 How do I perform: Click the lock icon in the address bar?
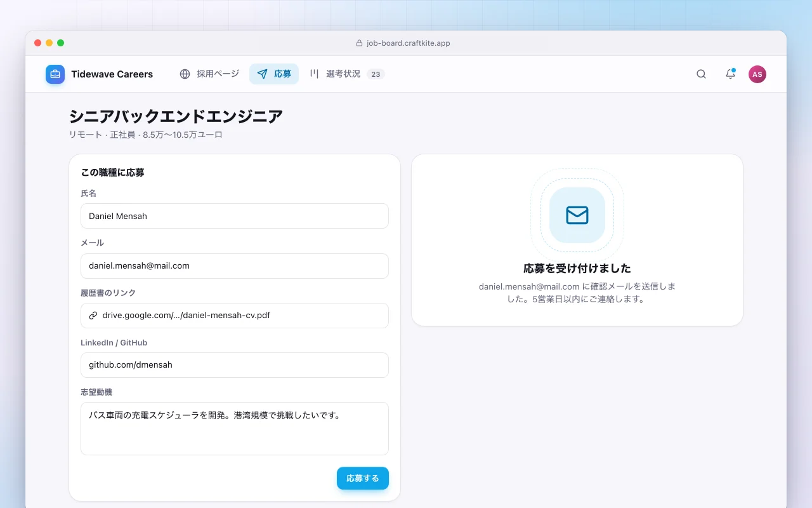click(x=360, y=43)
